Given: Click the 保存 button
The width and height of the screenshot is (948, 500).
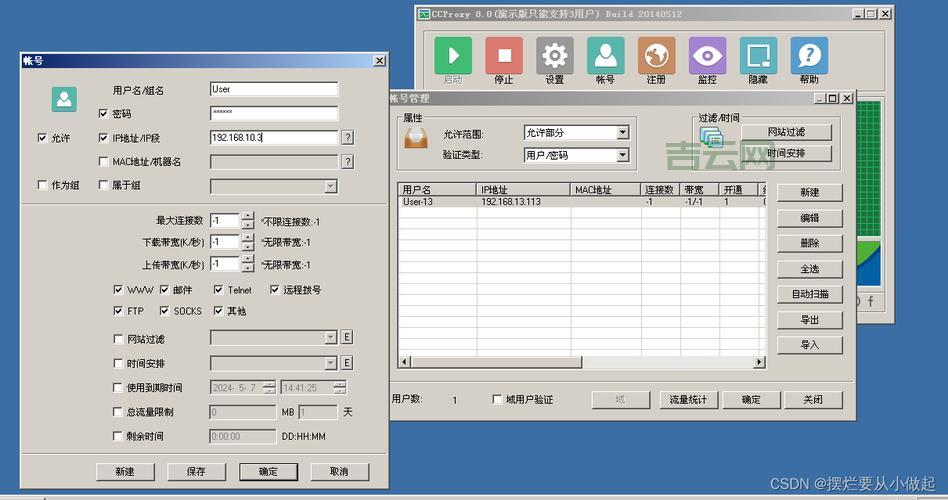Looking at the screenshot, I should pos(196,471).
